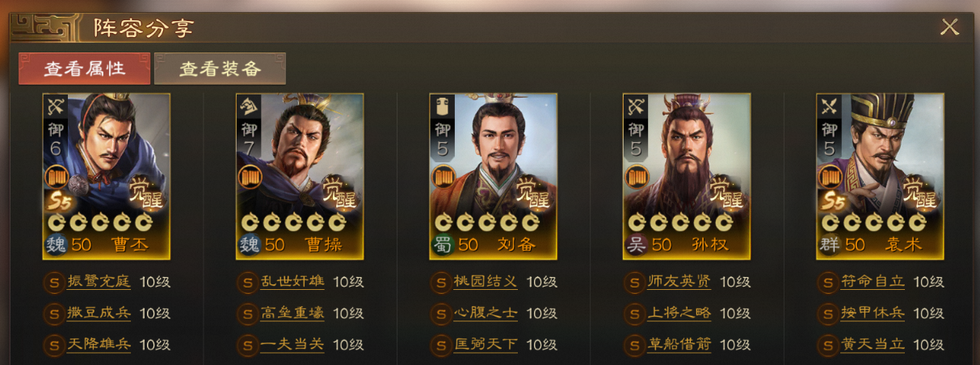Click the S rank icon beside 黄天当立

coord(827,345)
